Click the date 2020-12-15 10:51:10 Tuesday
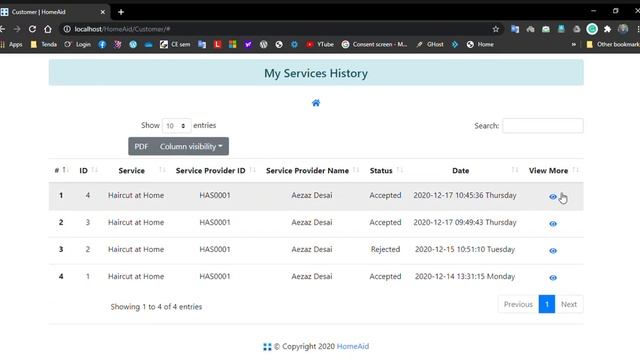640x360 pixels. [x=465, y=249]
